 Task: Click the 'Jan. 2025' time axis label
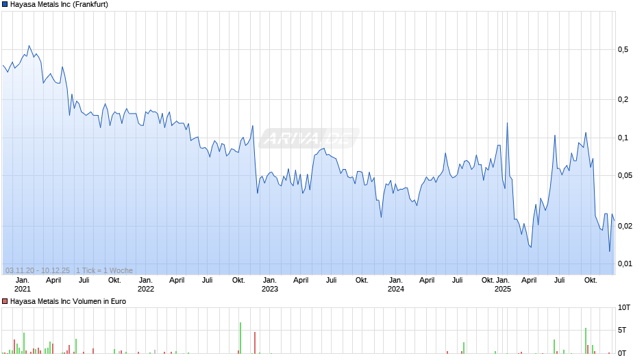pyautogui.click(x=502, y=285)
